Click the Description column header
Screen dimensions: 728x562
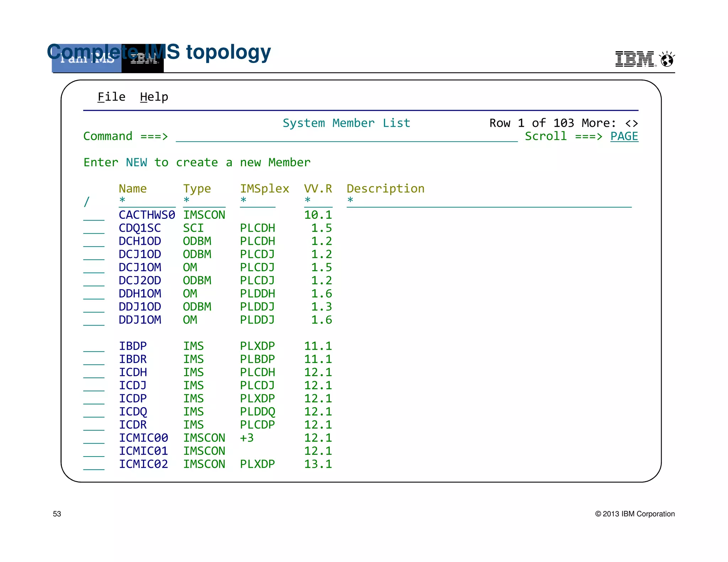(386, 189)
